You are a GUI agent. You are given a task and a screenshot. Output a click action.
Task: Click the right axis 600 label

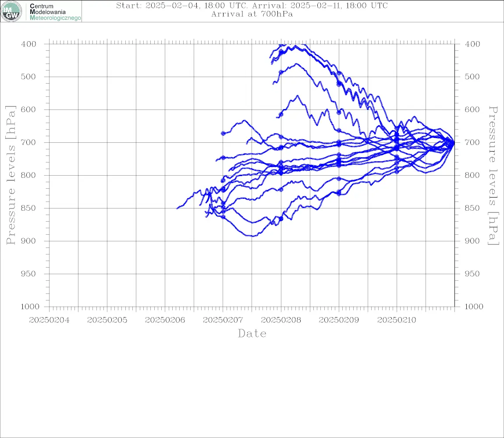[x=472, y=109]
